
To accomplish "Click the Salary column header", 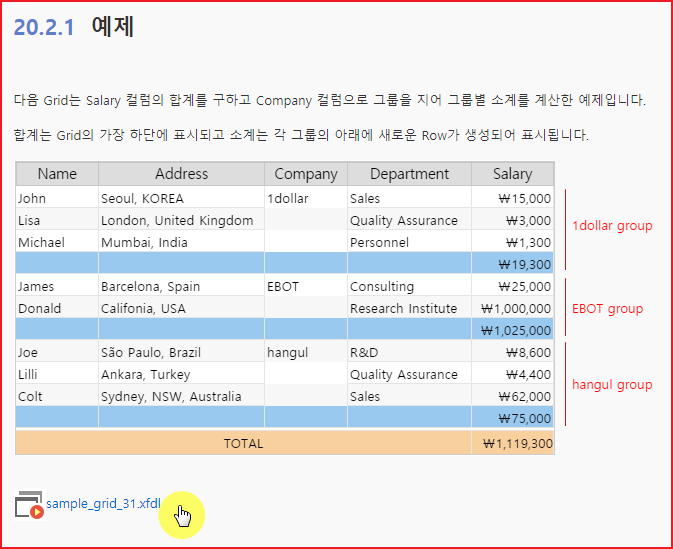I will 512,174.
